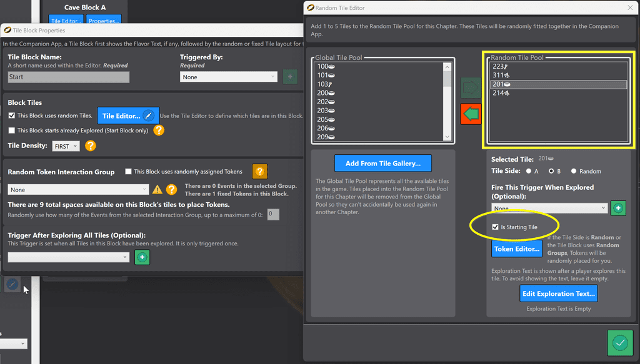Click the Global Tile Pool scrollbar thumb
The image size is (640, 364).
click(447, 79)
